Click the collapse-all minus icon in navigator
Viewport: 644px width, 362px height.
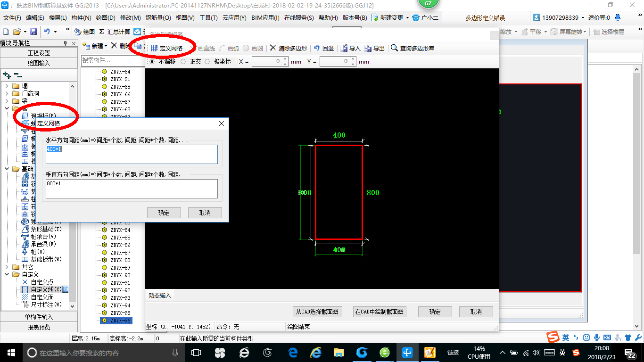pyautogui.click(x=17, y=75)
